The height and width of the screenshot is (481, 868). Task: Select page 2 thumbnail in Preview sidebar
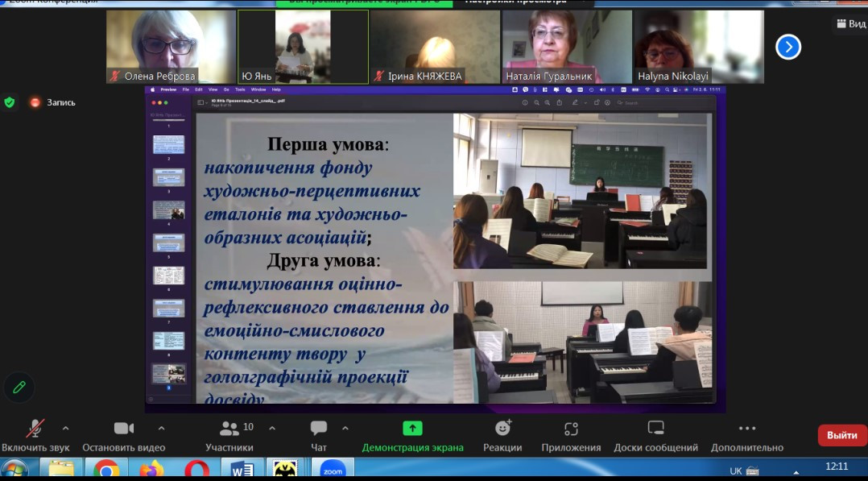click(169, 144)
